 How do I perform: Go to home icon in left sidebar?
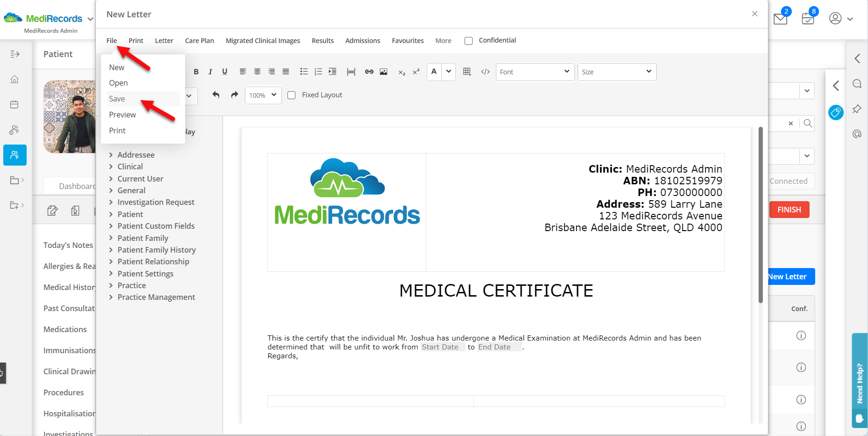[x=14, y=79]
